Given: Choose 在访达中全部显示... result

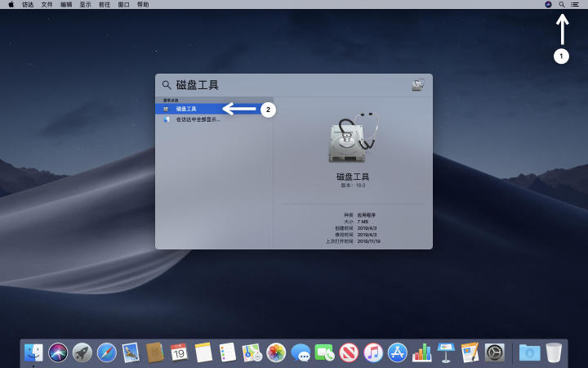Looking at the screenshot, I should (x=214, y=119).
